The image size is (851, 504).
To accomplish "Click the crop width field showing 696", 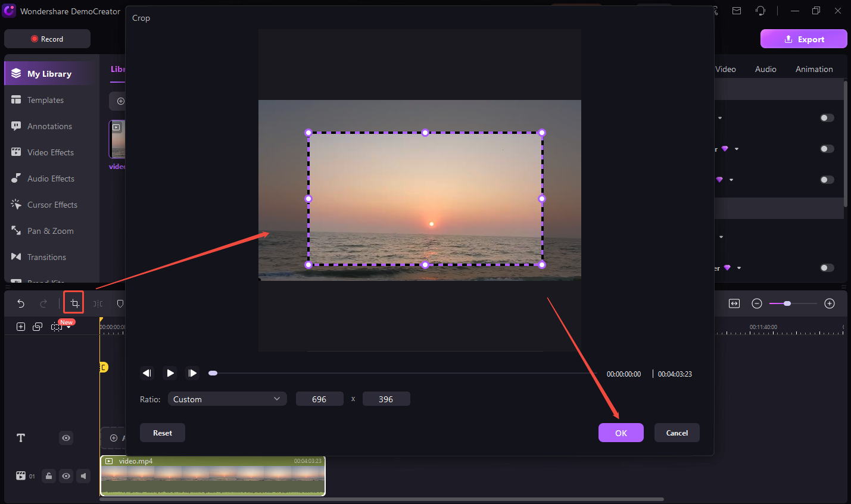I will 320,399.
